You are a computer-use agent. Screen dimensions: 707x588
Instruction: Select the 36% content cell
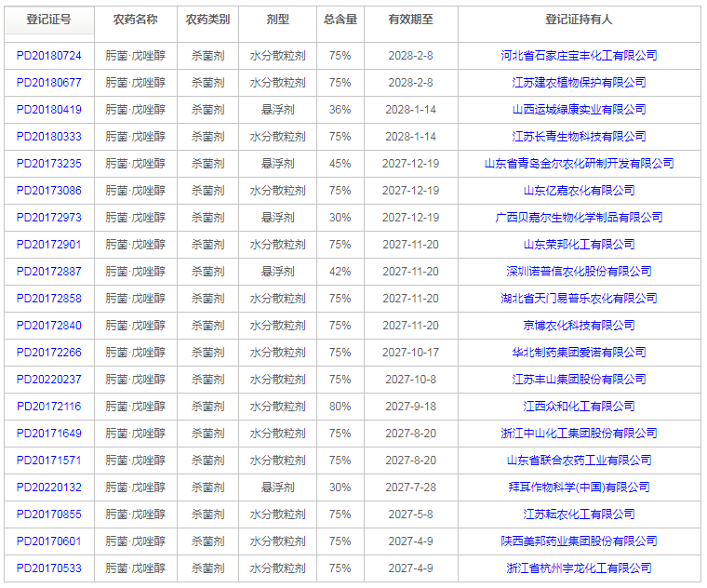click(340, 110)
